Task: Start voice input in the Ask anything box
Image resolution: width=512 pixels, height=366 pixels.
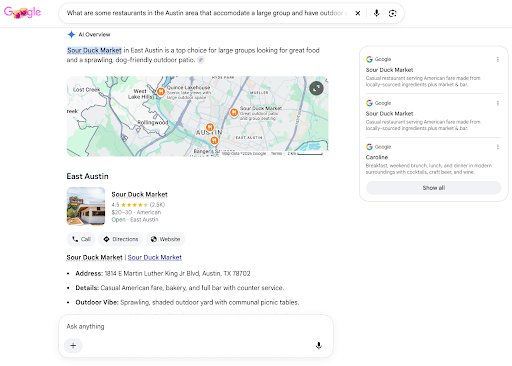Action: (319, 345)
